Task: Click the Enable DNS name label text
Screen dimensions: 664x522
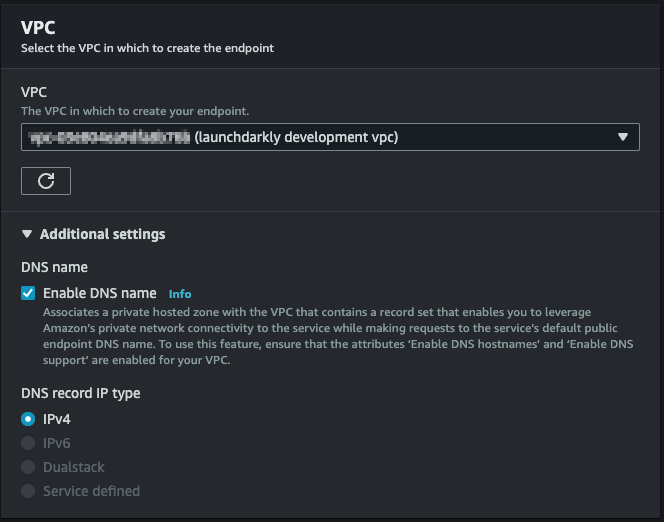Action: tap(99, 293)
